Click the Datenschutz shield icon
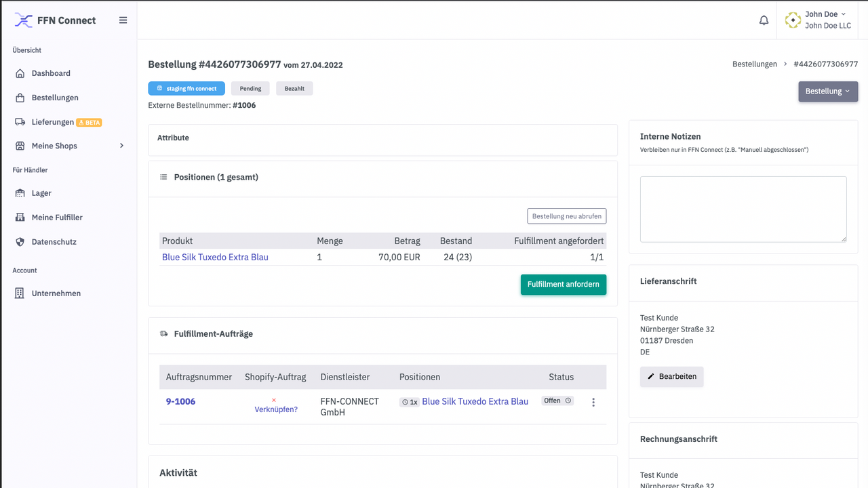The width and height of the screenshot is (868, 488). [x=20, y=241]
